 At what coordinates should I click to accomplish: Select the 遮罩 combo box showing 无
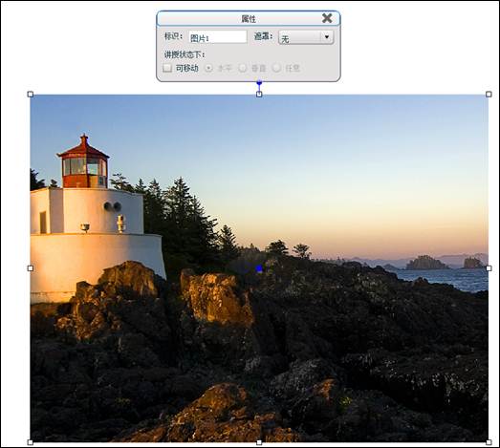pyautogui.click(x=306, y=37)
